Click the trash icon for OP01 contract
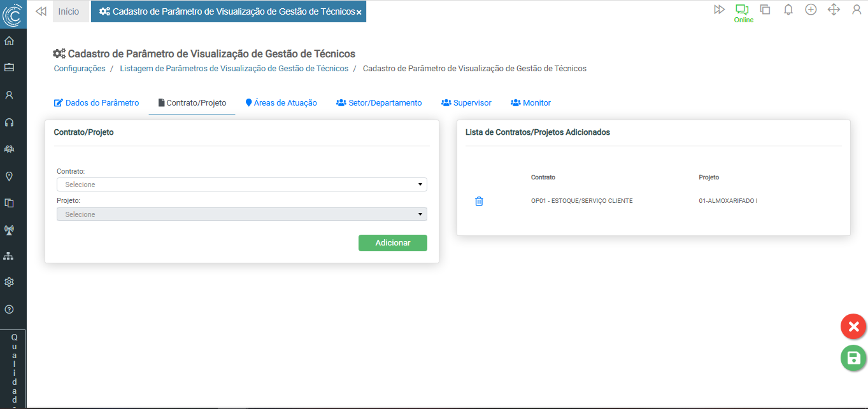The image size is (868, 409). pyautogui.click(x=479, y=201)
